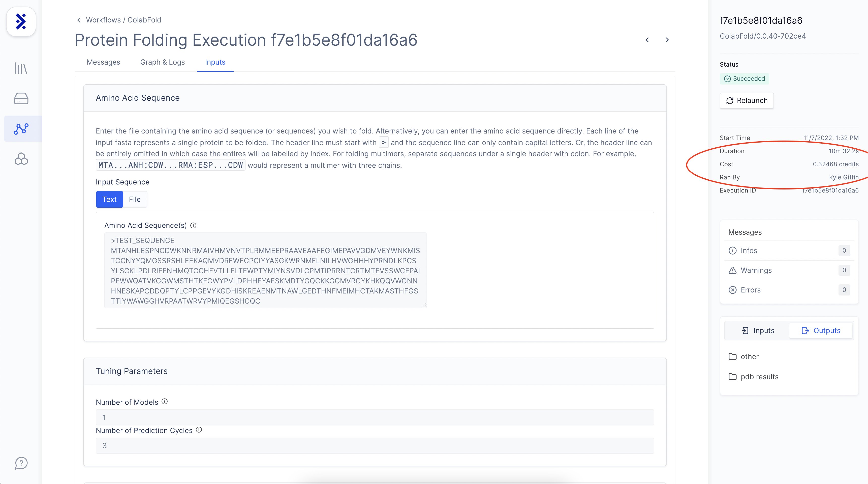Click the Number of Models field
This screenshot has width=868, height=484.
click(375, 417)
